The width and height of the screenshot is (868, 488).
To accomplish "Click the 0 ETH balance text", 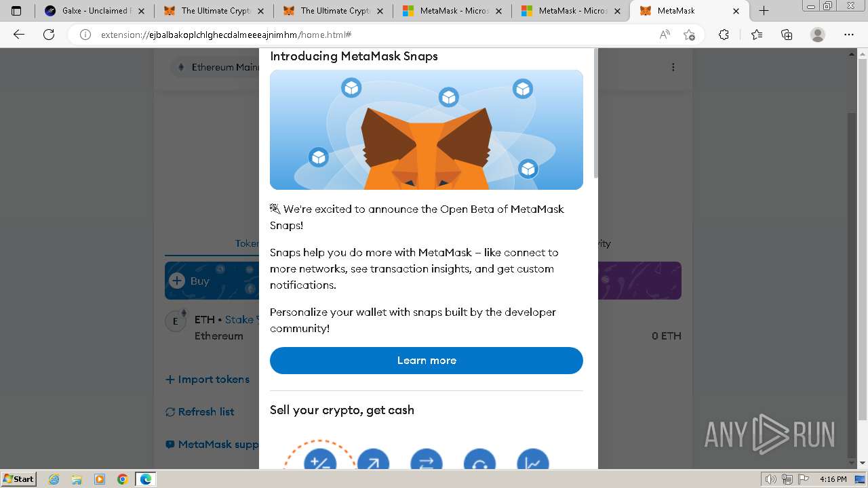I will (666, 335).
